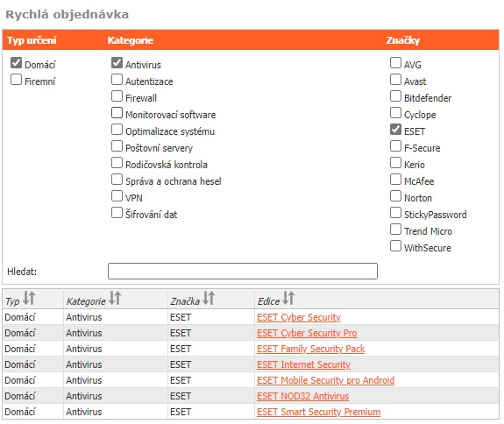Screen dimensions: 504x424
Task: Uncheck the Domácí checkbox
Action: click(16, 63)
